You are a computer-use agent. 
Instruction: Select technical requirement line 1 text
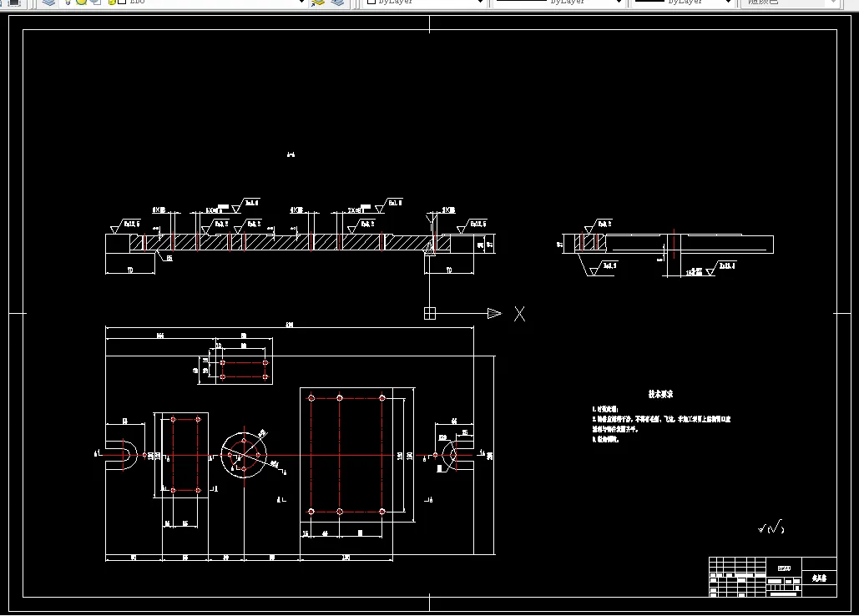point(604,409)
